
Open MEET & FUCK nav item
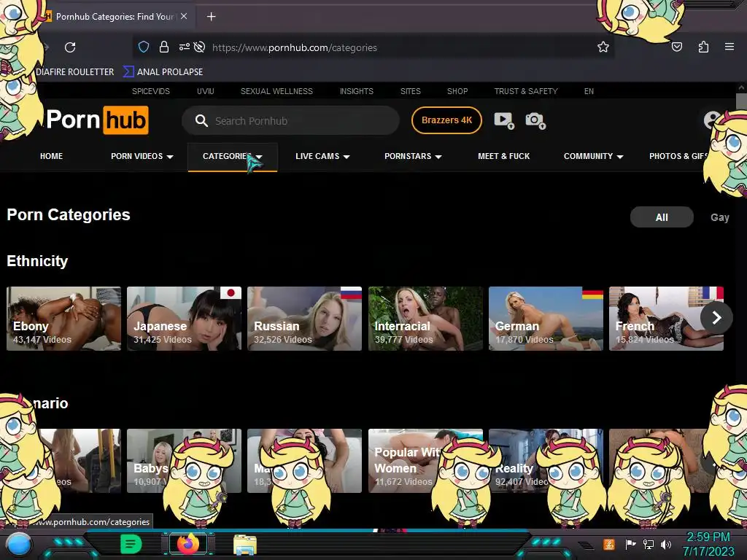(503, 156)
